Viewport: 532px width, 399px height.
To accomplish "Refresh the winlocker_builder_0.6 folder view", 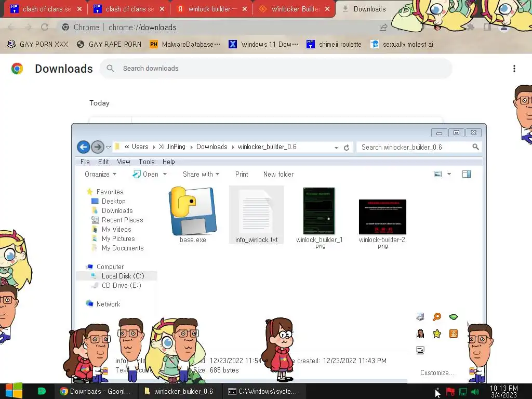I will (x=347, y=148).
